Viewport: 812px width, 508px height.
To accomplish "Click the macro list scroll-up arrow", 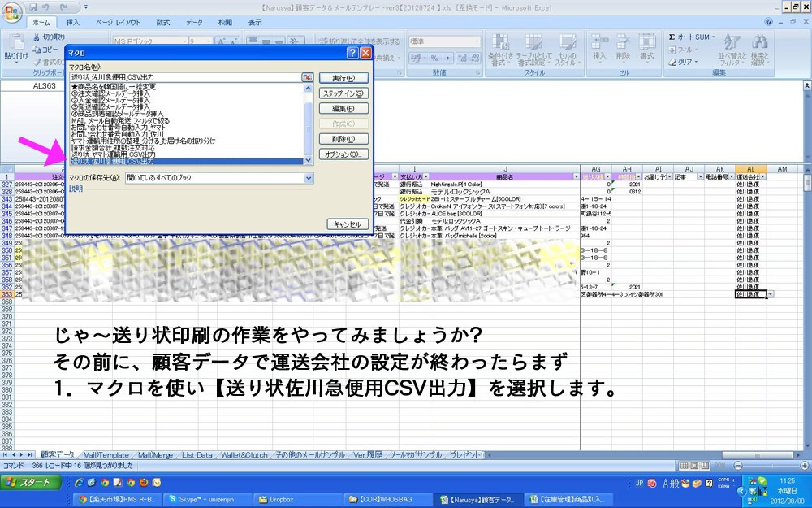I will (309, 88).
